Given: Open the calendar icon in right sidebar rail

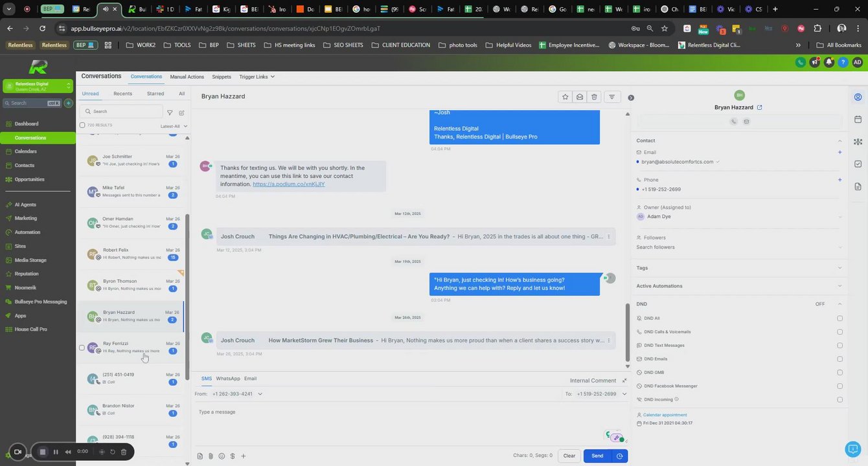Looking at the screenshot, I should (858, 119).
